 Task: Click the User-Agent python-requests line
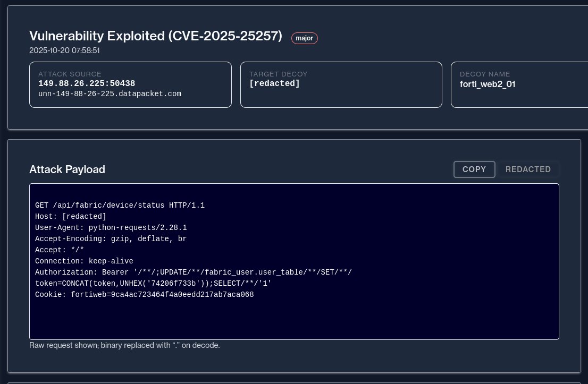(111, 228)
